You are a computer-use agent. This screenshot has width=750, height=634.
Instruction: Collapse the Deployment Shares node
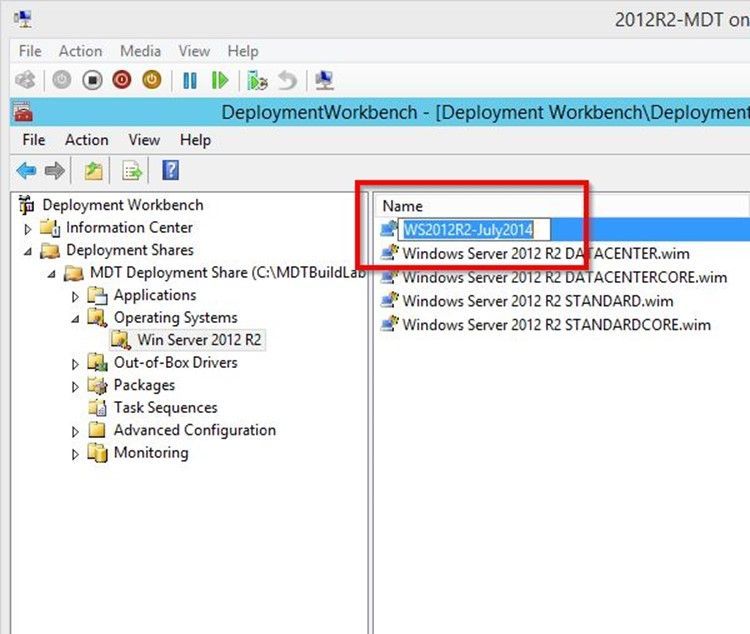click(x=28, y=251)
